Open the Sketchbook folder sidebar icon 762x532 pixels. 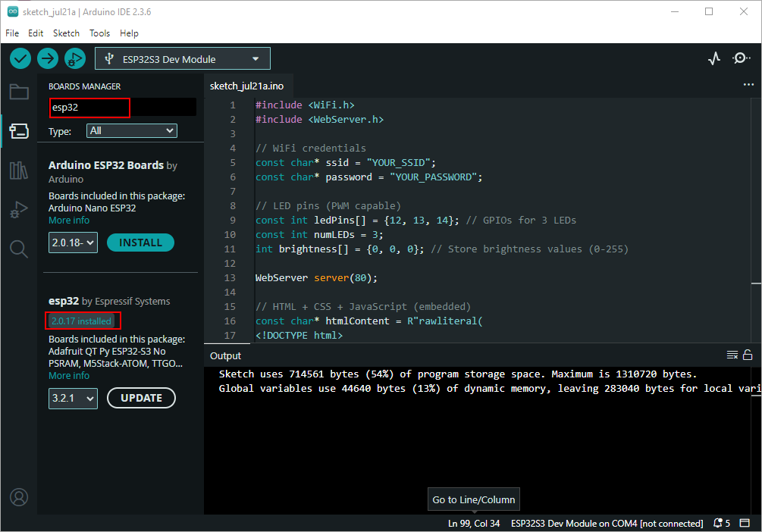click(x=19, y=92)
